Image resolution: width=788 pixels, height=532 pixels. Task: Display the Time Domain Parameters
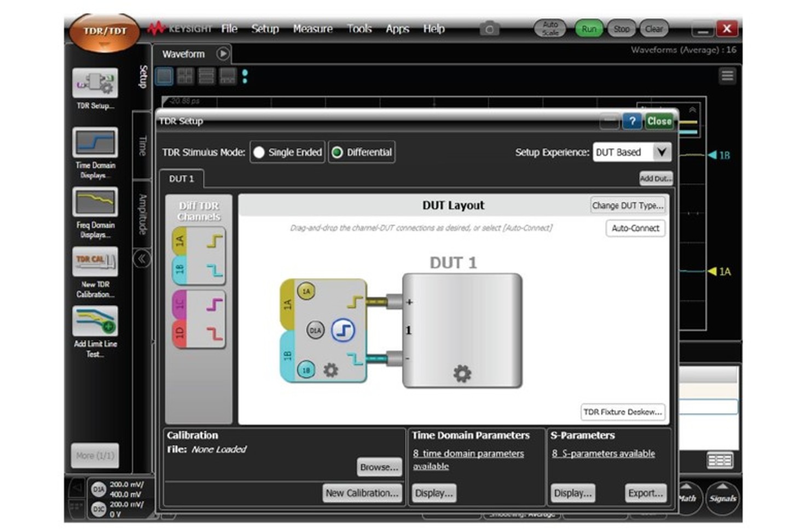434,493
